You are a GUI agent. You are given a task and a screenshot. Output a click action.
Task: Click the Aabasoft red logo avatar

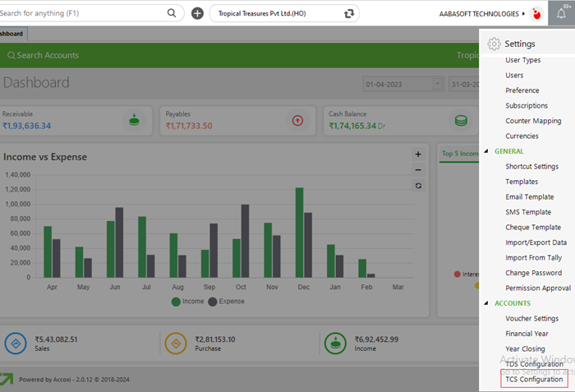(536, 14)
